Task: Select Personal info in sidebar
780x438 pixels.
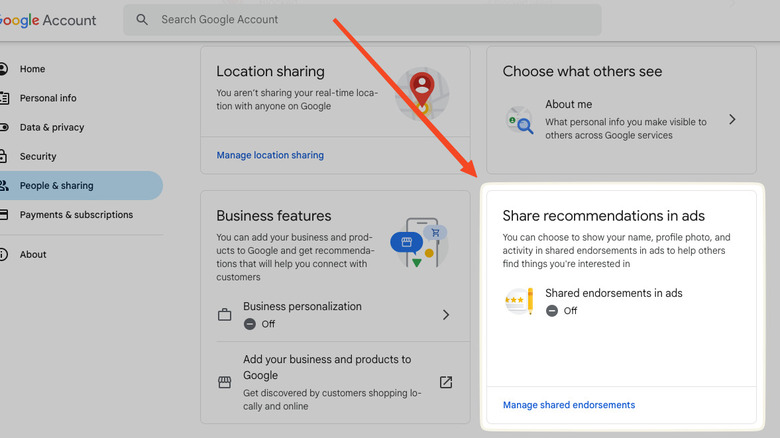Action: pos(48,99)
